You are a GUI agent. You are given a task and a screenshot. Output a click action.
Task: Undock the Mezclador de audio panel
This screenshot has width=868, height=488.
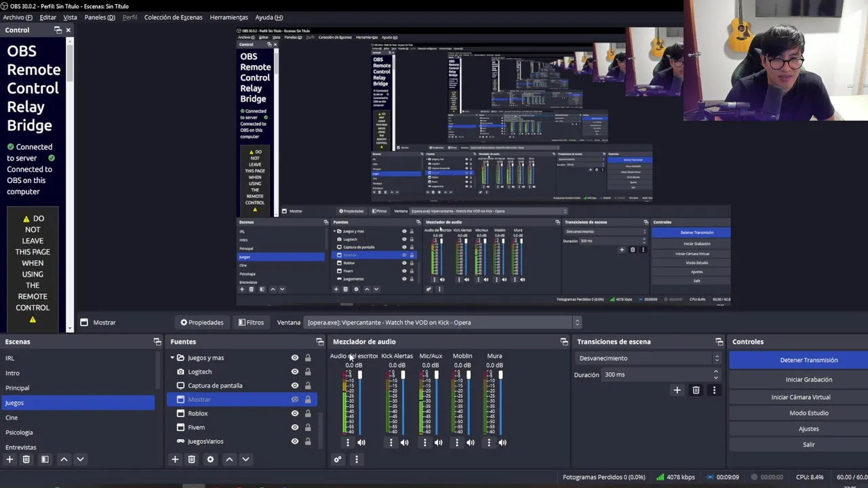tap(564, 342)
